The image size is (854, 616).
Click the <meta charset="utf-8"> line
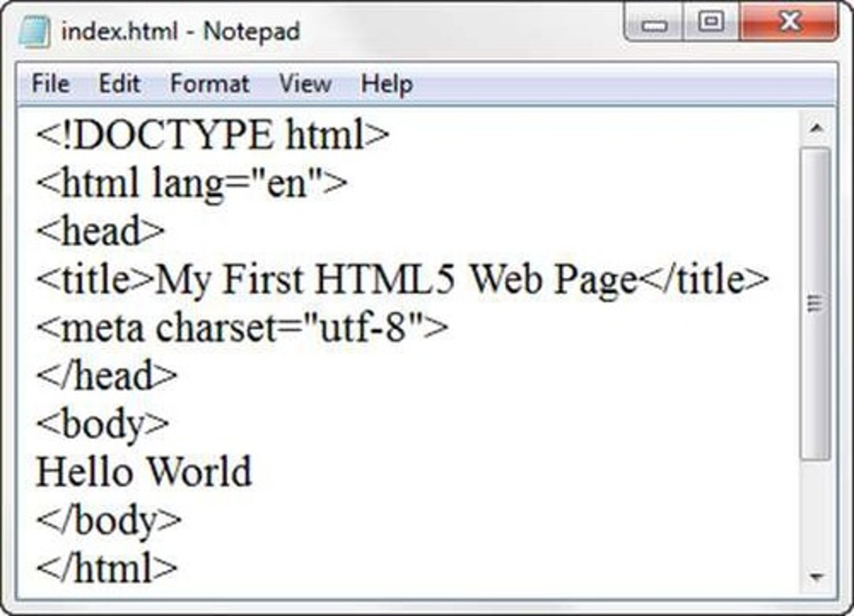[x=242, y=327]
